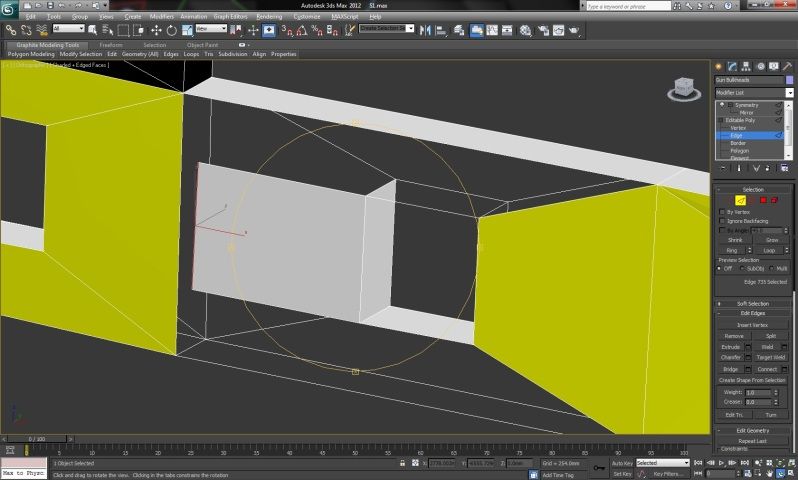Click the Target Weld button

(771, 357)
